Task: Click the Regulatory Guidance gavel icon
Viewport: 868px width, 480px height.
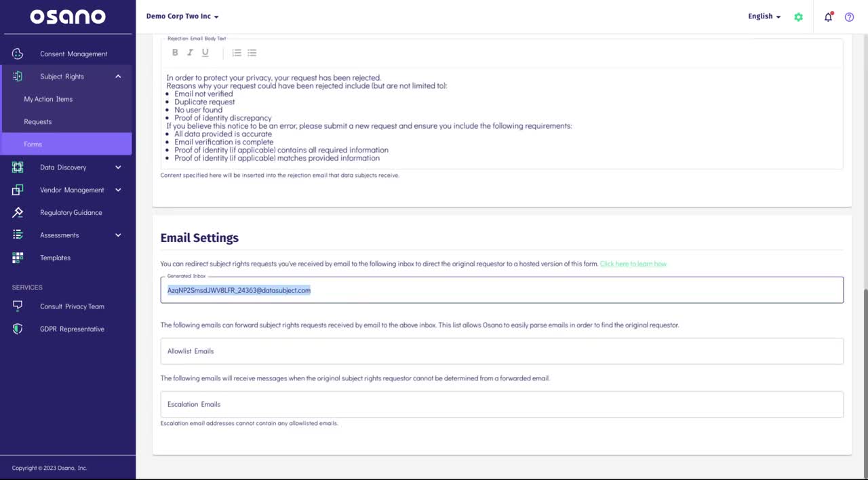Action: pyautogui.click(x=18, y=212)
